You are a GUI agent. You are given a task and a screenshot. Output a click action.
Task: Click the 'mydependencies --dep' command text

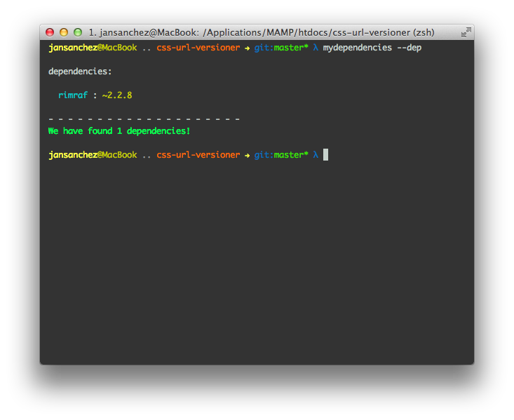(372, 48)
